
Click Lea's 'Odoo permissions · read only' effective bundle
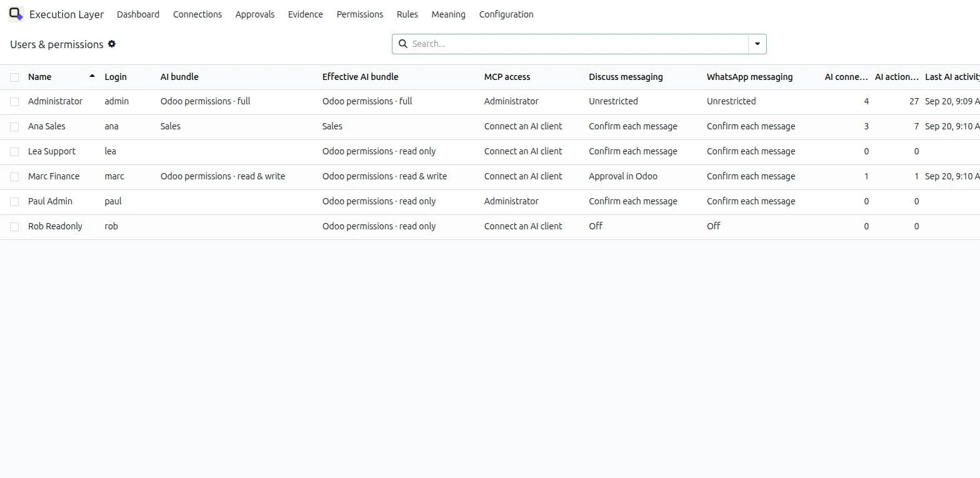coord(379,151)
